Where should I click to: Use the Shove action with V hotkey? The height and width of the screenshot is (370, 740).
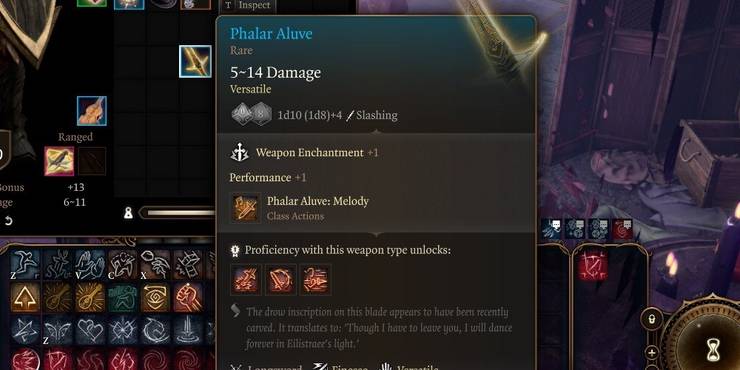(90, 265)
